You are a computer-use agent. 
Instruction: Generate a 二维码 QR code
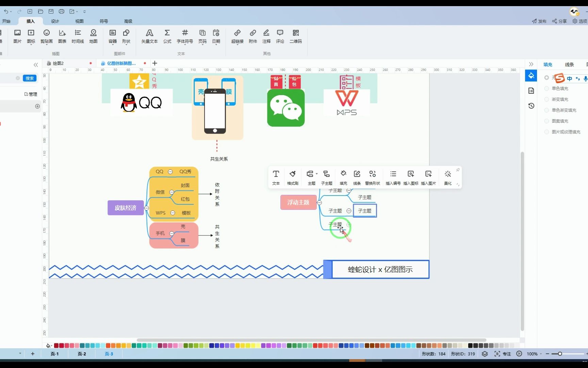296,36
